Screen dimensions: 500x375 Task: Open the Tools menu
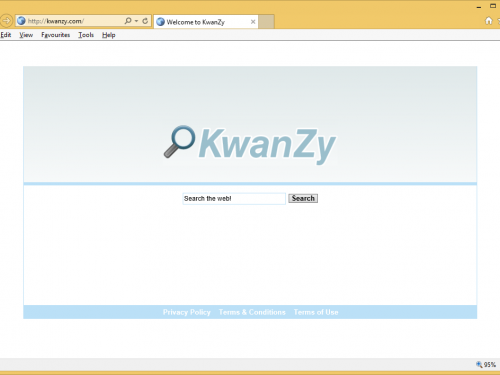click(86, 35)
